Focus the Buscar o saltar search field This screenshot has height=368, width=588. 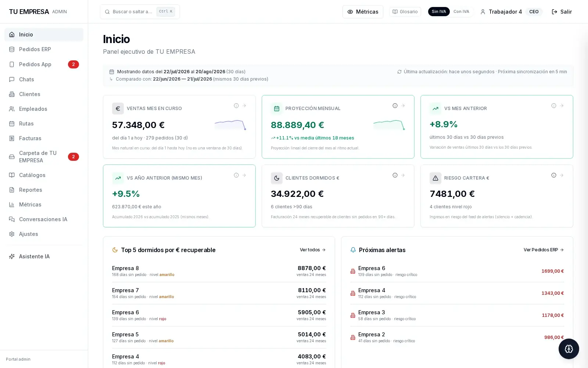pos(140,12)
